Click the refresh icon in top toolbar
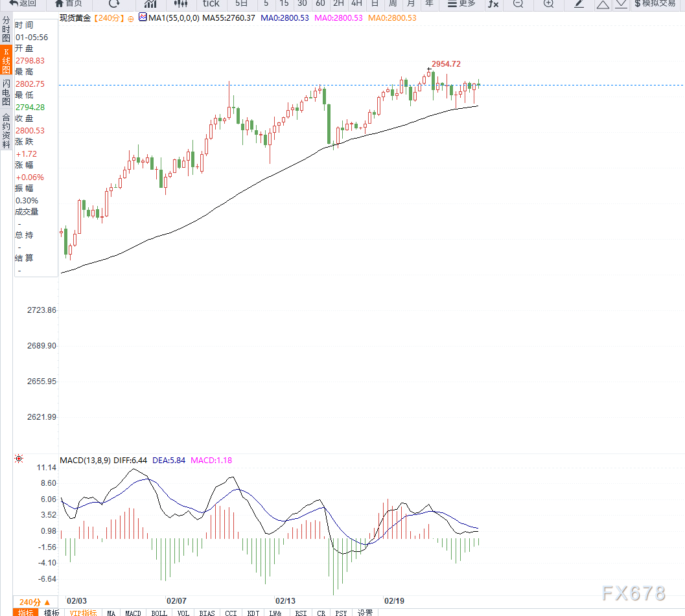685x616 pixels. point(114,3)
